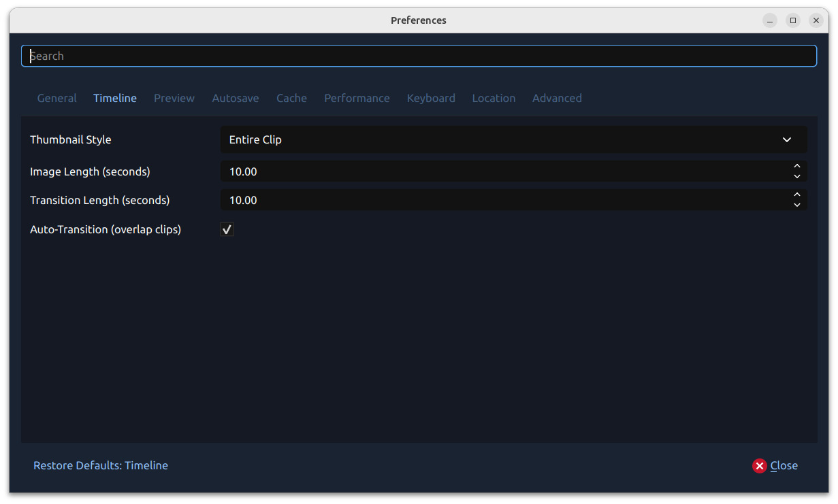Increase Transition Length with up arrow
Screen dimensions: 838x504
(x=797, y=195)
